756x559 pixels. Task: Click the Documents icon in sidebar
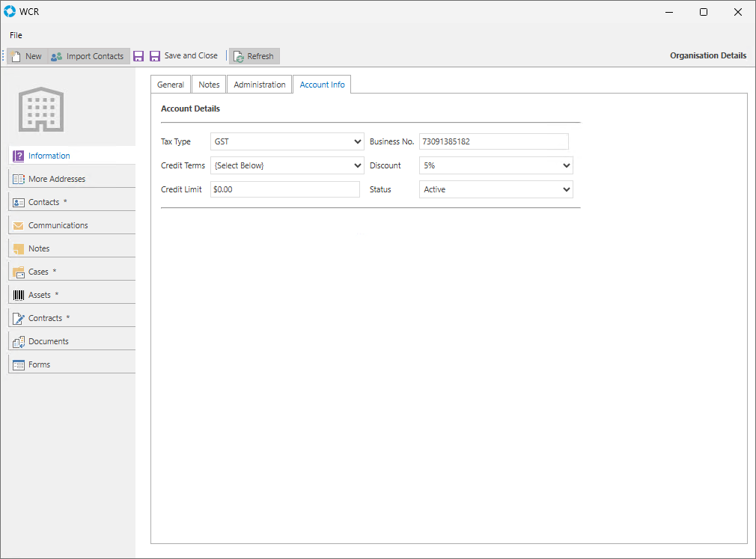(19, 342)
